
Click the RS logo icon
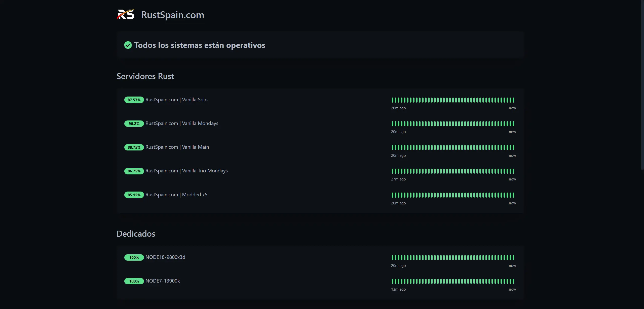pyautogui.click(x=126, y=14)
